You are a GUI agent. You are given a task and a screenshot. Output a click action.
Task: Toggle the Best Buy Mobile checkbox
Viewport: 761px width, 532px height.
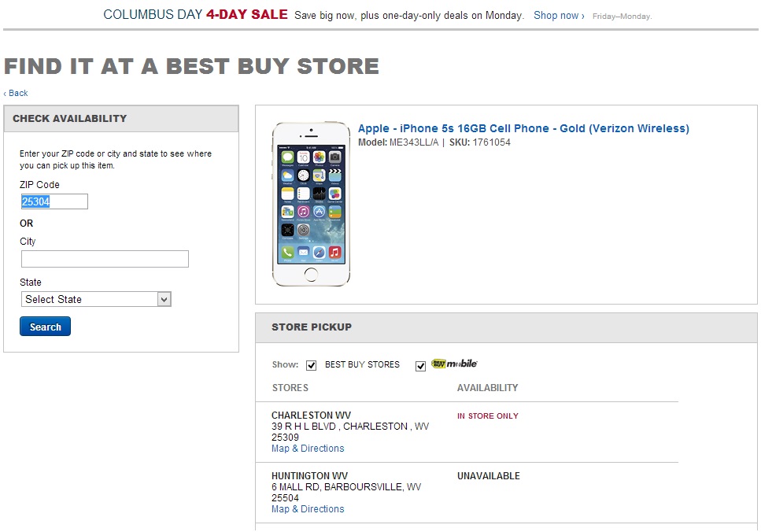[420, 366]
